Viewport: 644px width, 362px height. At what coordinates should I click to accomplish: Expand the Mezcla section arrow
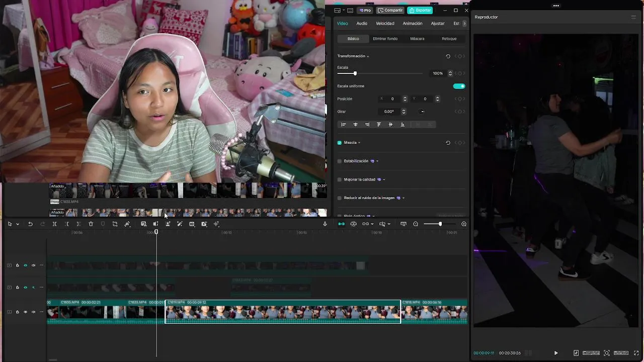[359, 143]
